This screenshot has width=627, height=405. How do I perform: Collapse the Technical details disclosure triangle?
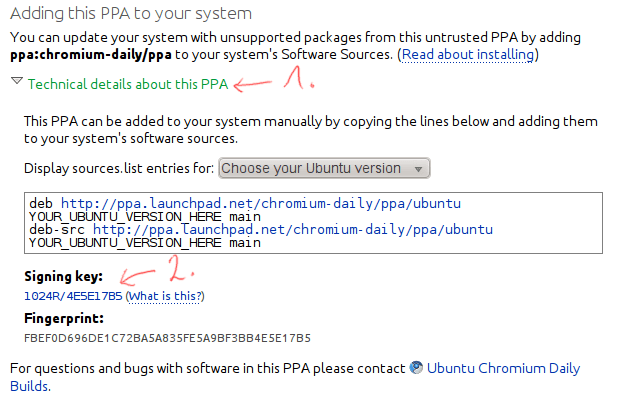tap(17, 81)
